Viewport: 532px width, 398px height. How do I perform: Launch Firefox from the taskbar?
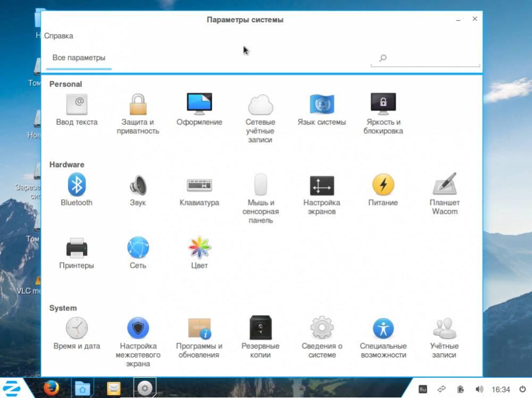51,388
